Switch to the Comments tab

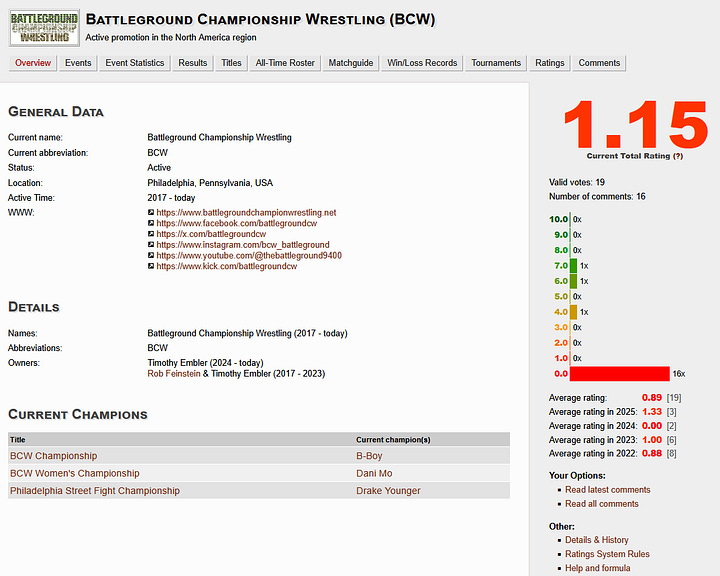click(599, 63)
